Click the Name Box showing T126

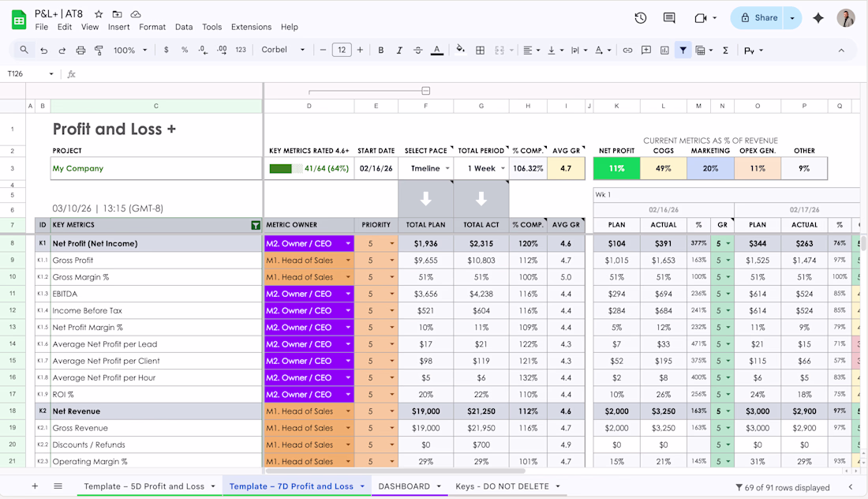(x=24, y=74)
